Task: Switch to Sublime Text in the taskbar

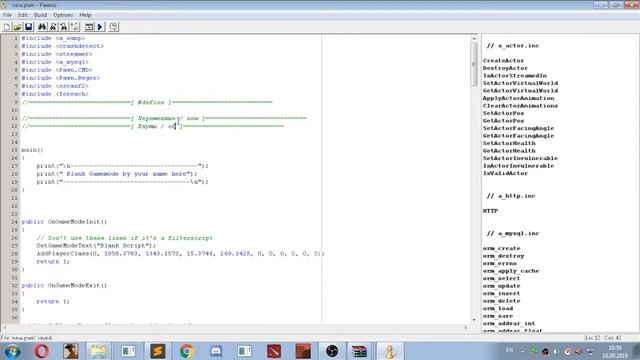Action: point(158,351)
